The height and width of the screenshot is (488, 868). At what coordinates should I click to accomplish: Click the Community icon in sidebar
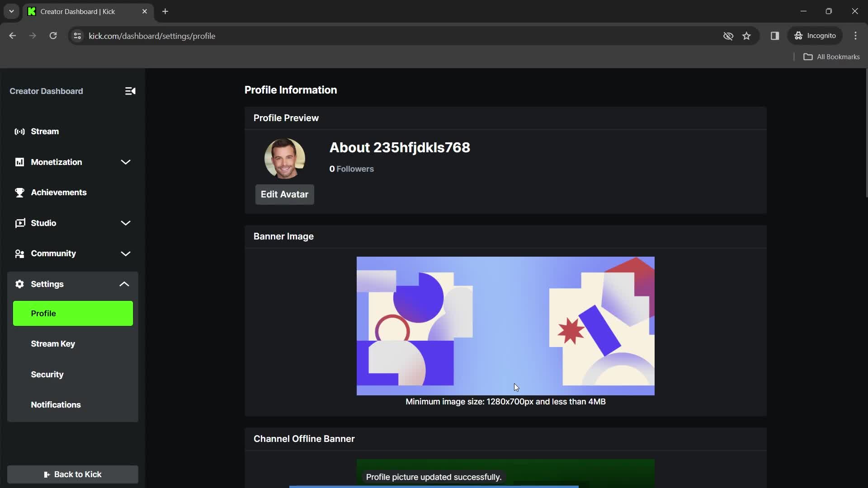(x=19, y=253)
